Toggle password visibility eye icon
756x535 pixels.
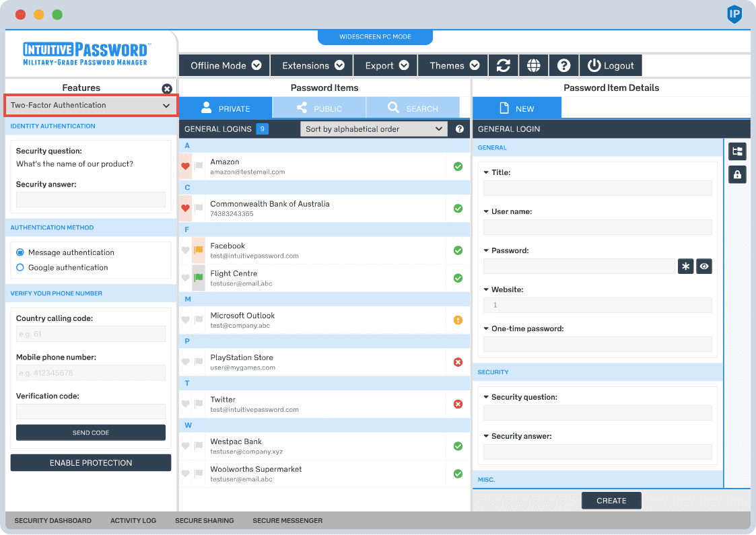point(704,266)
